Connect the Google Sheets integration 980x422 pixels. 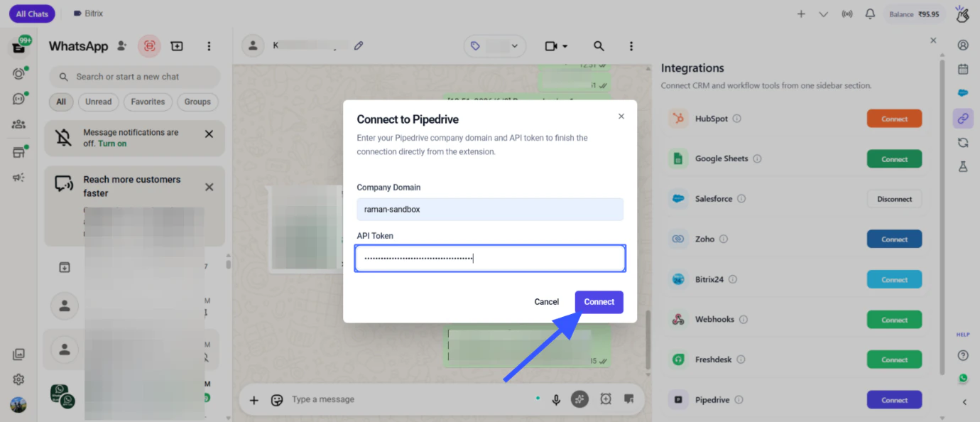coord(894,159)
